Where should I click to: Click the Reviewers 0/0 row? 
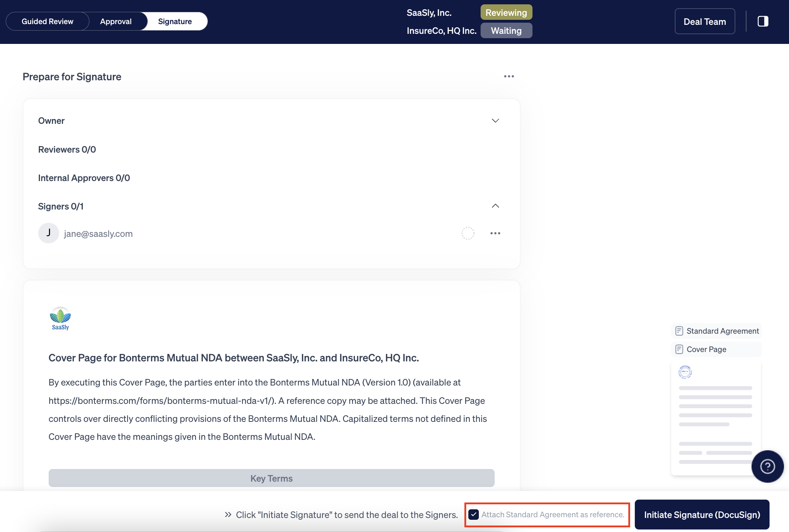(x=67, y=149)
